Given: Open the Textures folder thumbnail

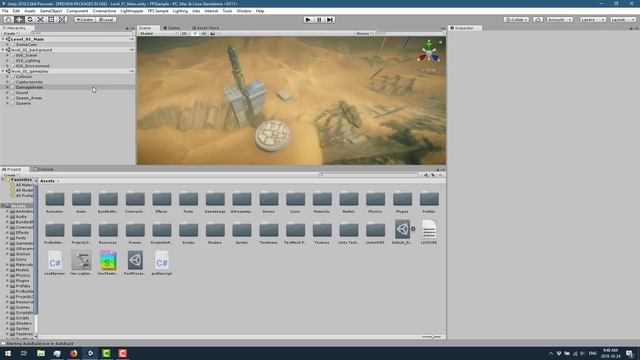Looking at the screenshot, I should coord(322,233).
